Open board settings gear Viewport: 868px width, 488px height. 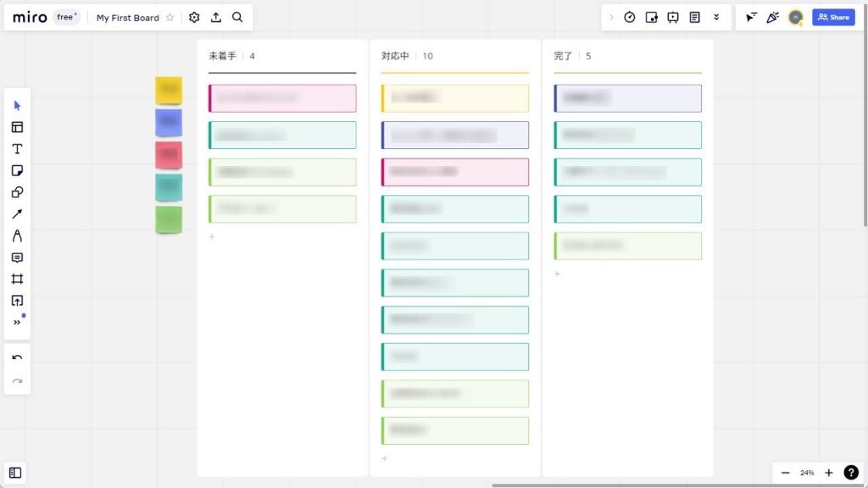coord(194,17)
